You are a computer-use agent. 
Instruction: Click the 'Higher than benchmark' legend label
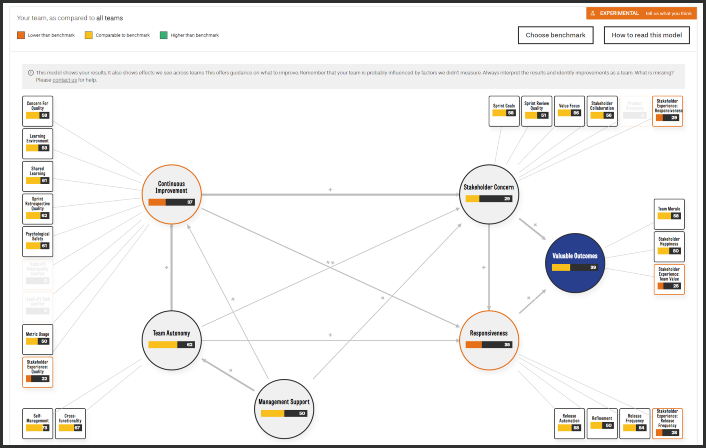tap(195, 35)
